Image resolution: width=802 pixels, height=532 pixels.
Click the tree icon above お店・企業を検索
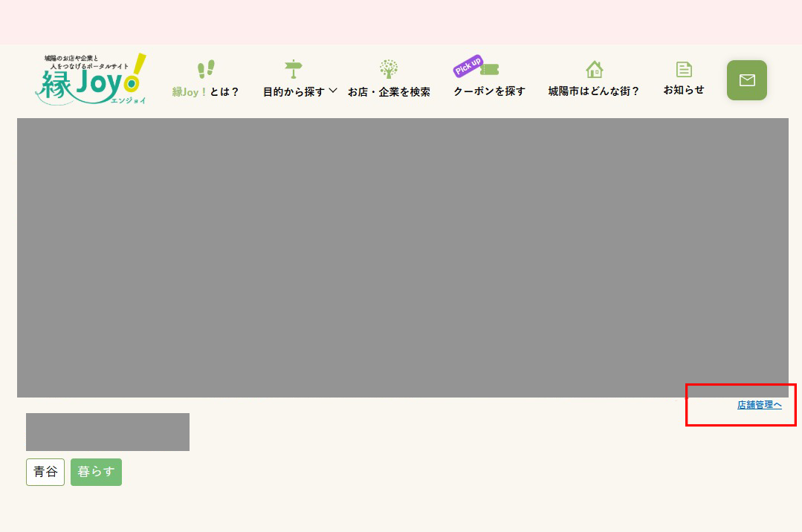pyautogui.click(x=389, y=68)
